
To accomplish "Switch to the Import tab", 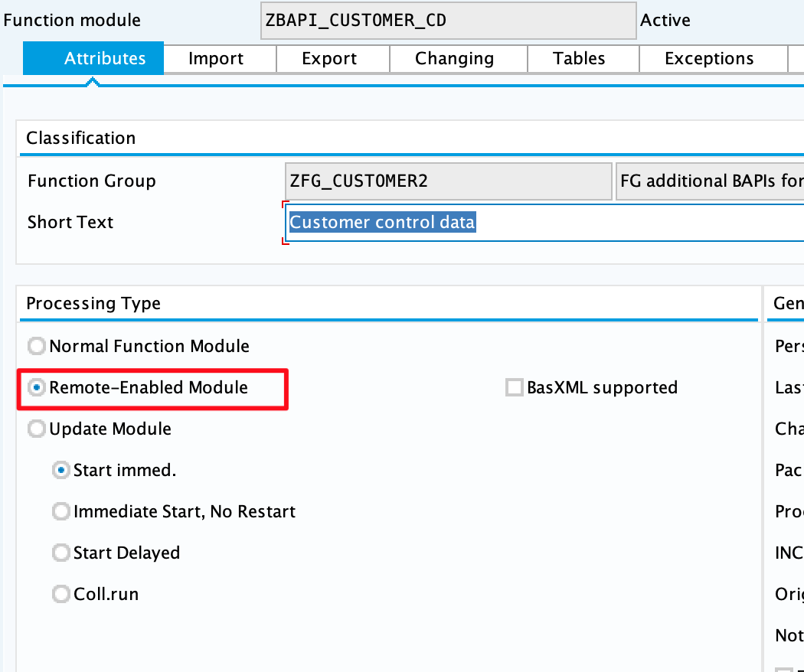I will 216,59.
